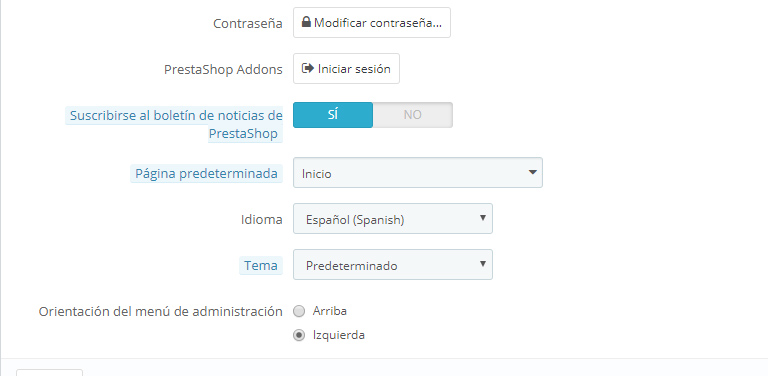768x376 pixels.
Task: Switch newsletter subscription to NO
Action: tap(412, 115)
